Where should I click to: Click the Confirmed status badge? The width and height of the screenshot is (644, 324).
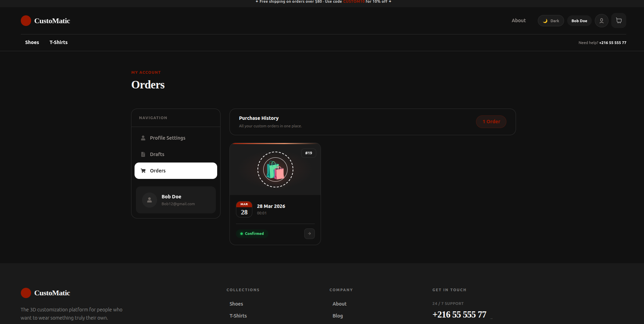pos(252,234)
